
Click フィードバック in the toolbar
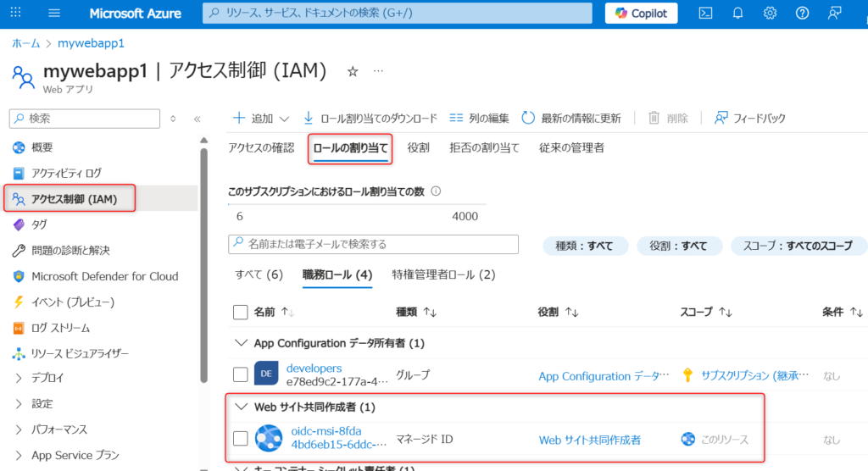pos(750,118)
